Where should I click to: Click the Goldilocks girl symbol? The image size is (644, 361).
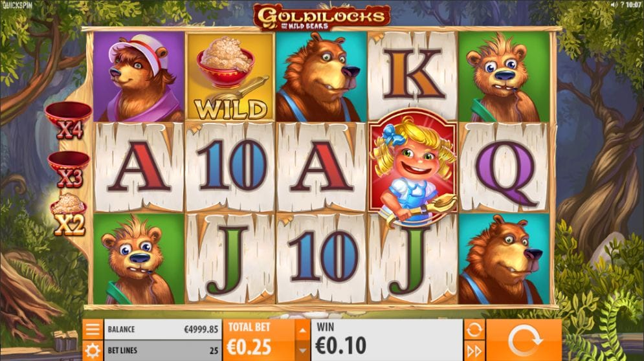pos(412,168)
